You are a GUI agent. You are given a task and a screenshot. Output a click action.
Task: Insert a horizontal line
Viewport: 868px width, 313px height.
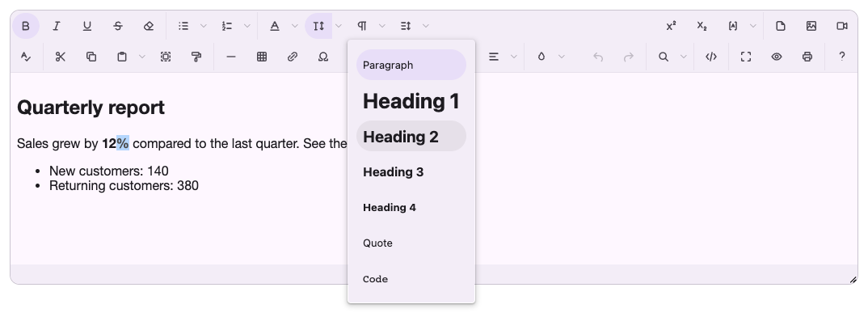point(231,57)
